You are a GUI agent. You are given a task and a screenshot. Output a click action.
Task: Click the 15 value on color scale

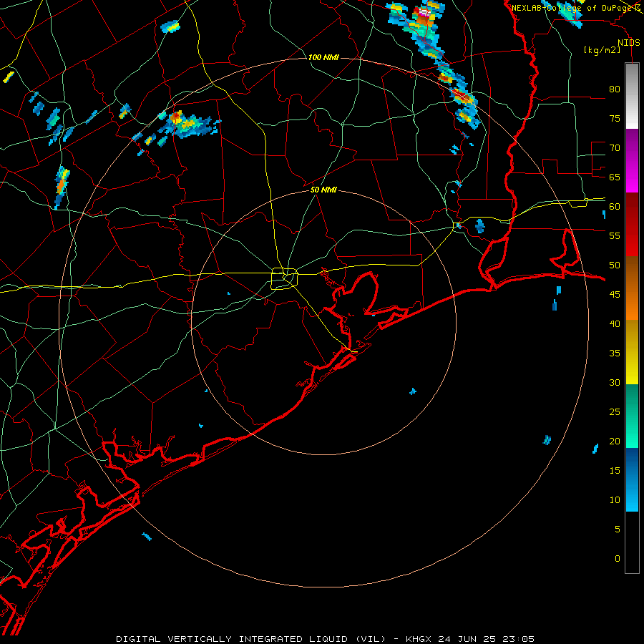click(x=615, y=471)
